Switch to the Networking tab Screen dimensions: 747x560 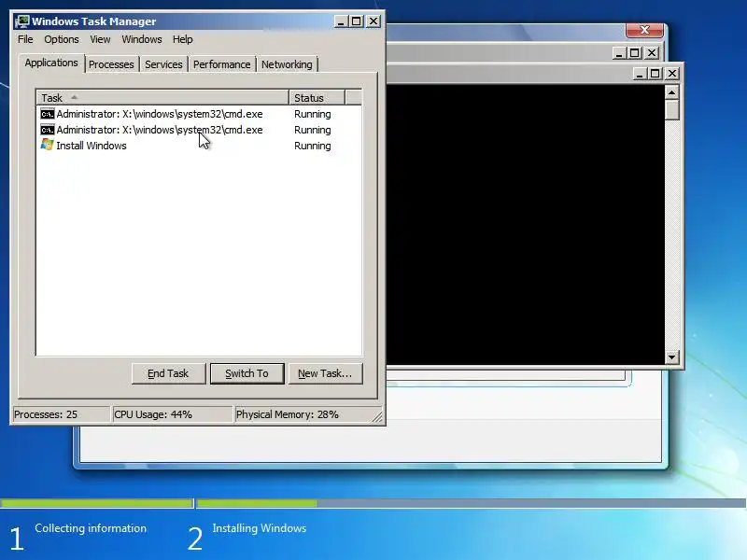click(287, 64)
